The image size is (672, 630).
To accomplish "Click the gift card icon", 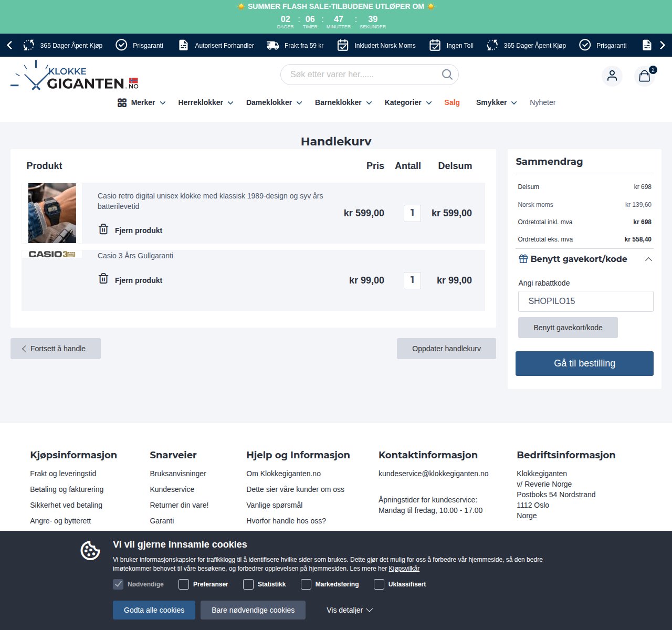I will 523,259.
